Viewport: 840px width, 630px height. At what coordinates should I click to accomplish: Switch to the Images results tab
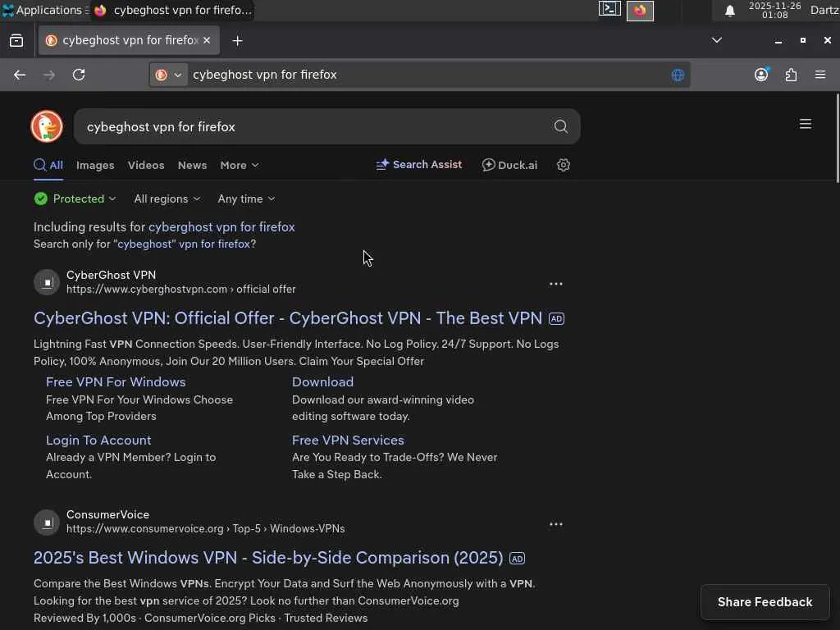coord(95,165)
